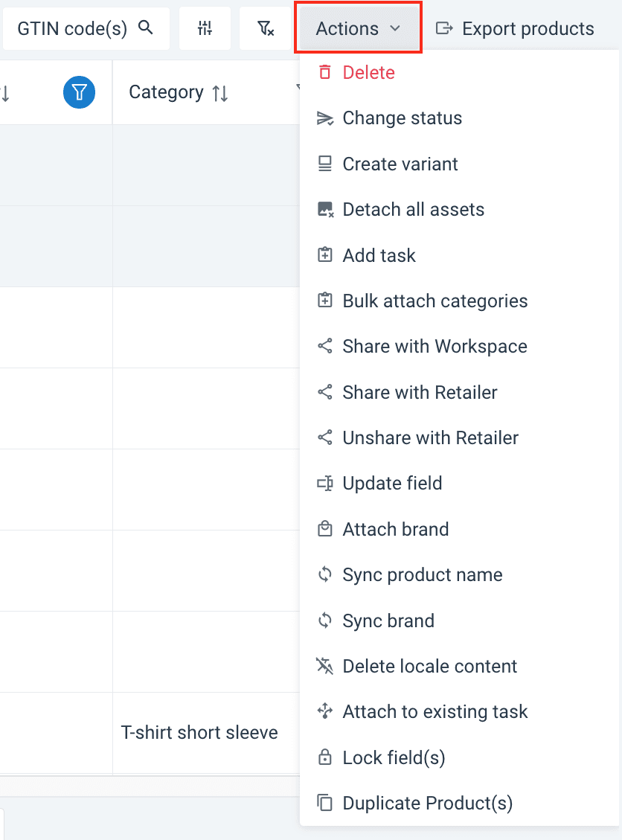The width and height of the screenshot is (622, 840).
Task: Click the lock icon beside Lock field(s)
Action: point(324,757)
